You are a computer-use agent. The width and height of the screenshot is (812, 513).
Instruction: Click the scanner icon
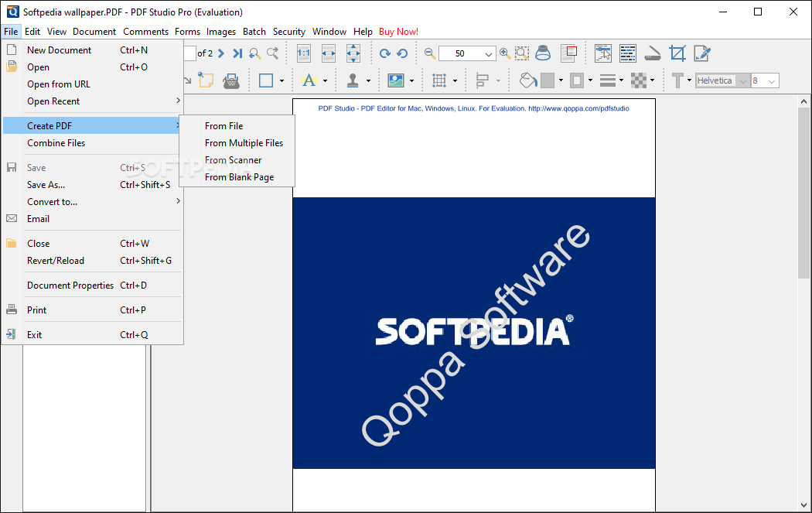point(653,54)
